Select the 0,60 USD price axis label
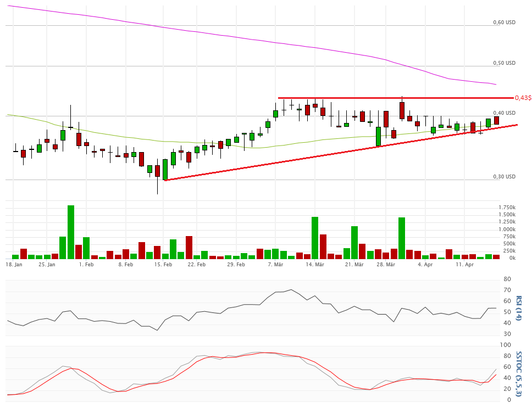 tap(504, 23)
